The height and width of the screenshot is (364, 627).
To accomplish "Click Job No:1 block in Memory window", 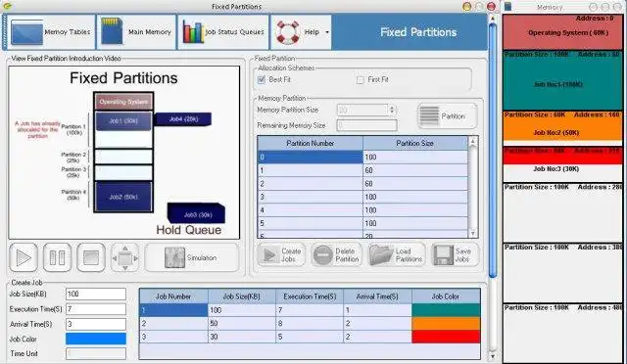I will tap(562, 80).
